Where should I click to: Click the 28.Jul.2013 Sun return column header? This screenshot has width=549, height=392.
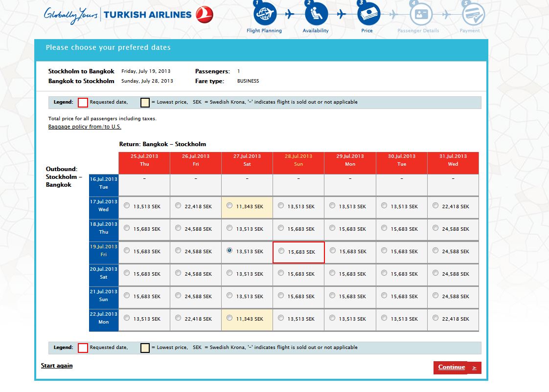tap(298, 160)
